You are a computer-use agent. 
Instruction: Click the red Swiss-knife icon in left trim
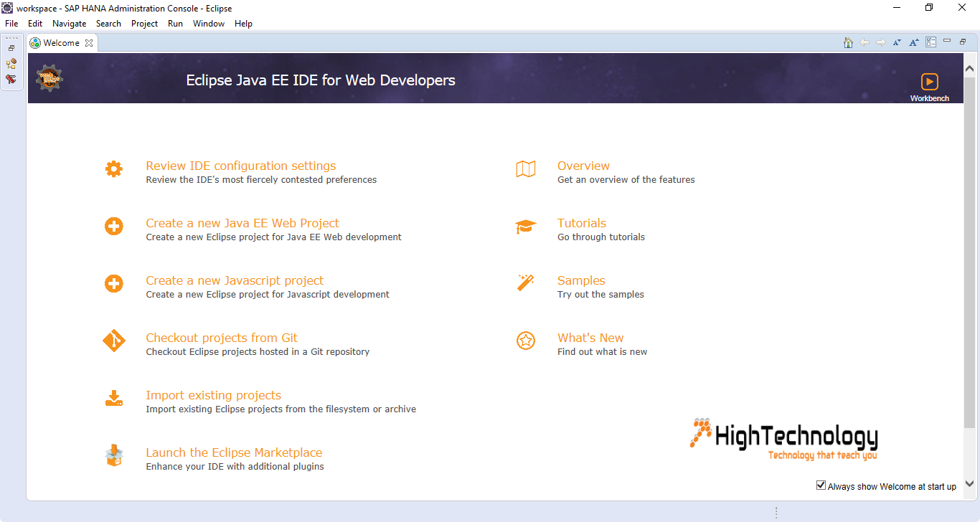[x=11, y=80]
